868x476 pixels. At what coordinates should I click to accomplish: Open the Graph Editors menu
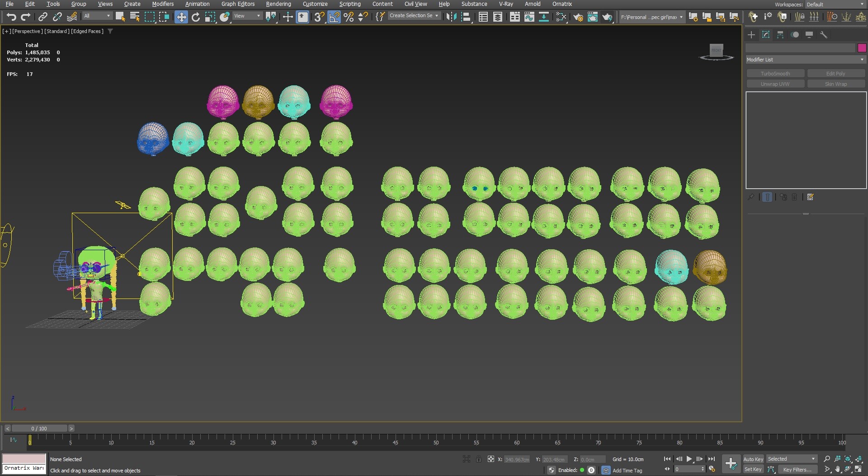[238, 4]
